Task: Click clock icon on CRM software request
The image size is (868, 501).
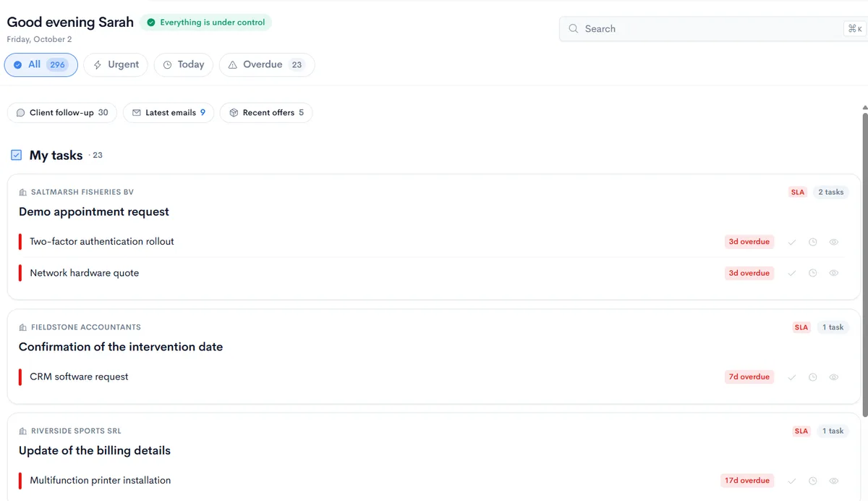Action: coord(813,377)
